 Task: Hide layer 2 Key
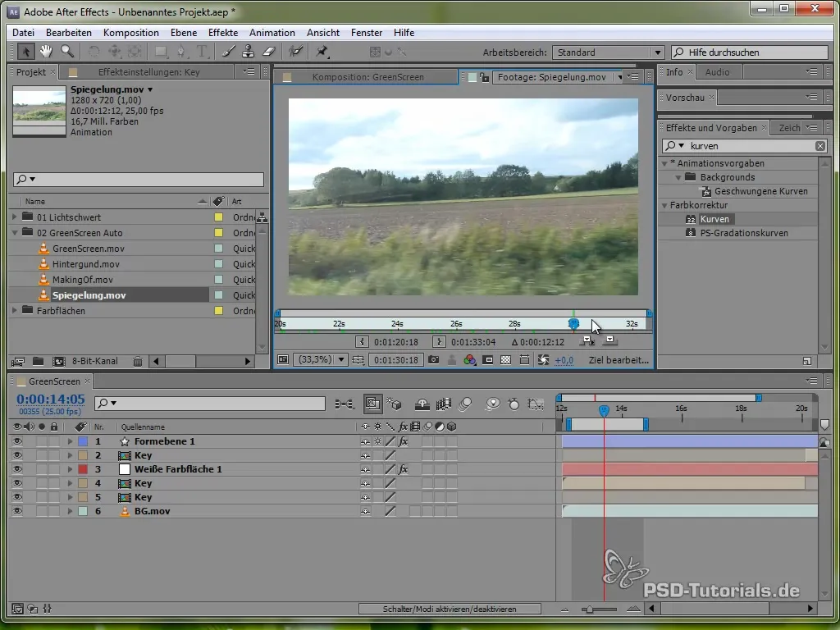[17, 455]
